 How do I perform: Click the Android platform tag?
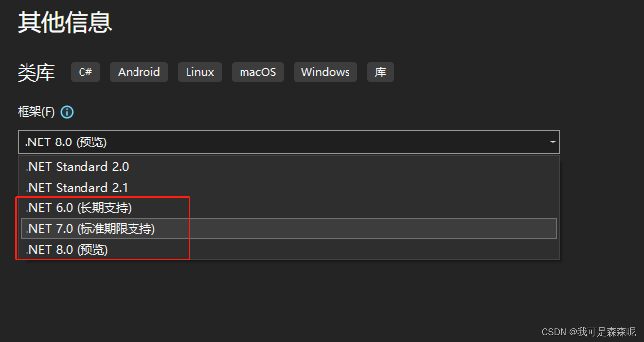click(138, 72)
